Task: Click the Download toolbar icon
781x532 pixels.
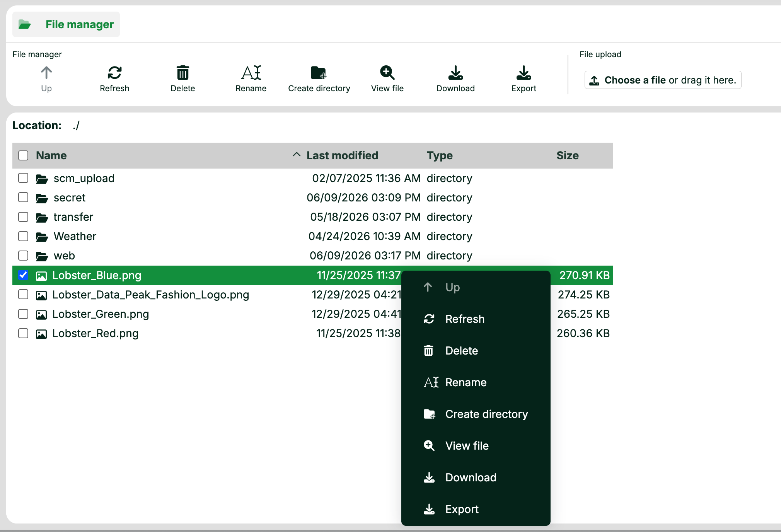Action: coord(455,72)
